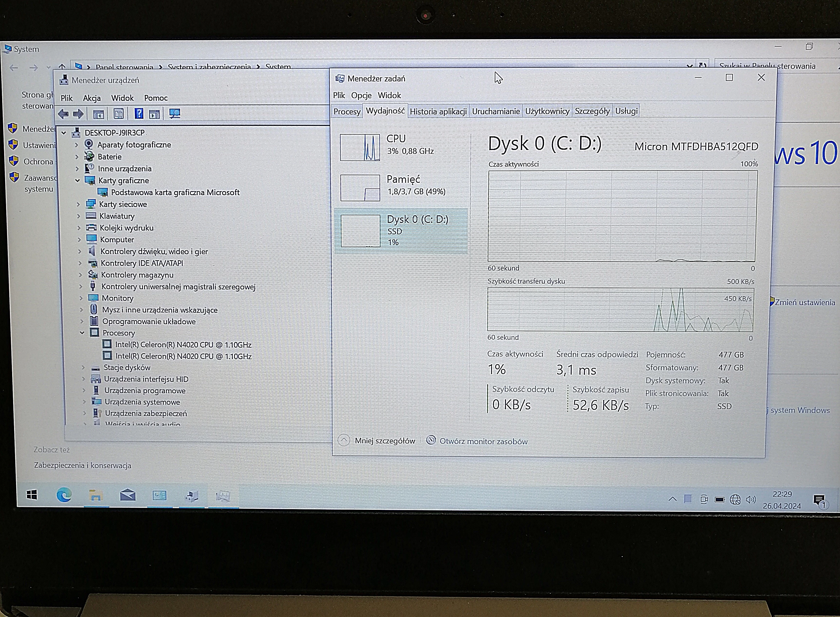The height and width of the screenshot is (617, 840).
Task: Select Pamięć memory graph in Task Manager
Action: click(360, 188)
